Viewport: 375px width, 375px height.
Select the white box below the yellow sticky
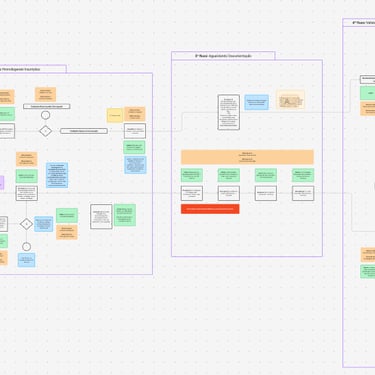[x=135, y=131]
